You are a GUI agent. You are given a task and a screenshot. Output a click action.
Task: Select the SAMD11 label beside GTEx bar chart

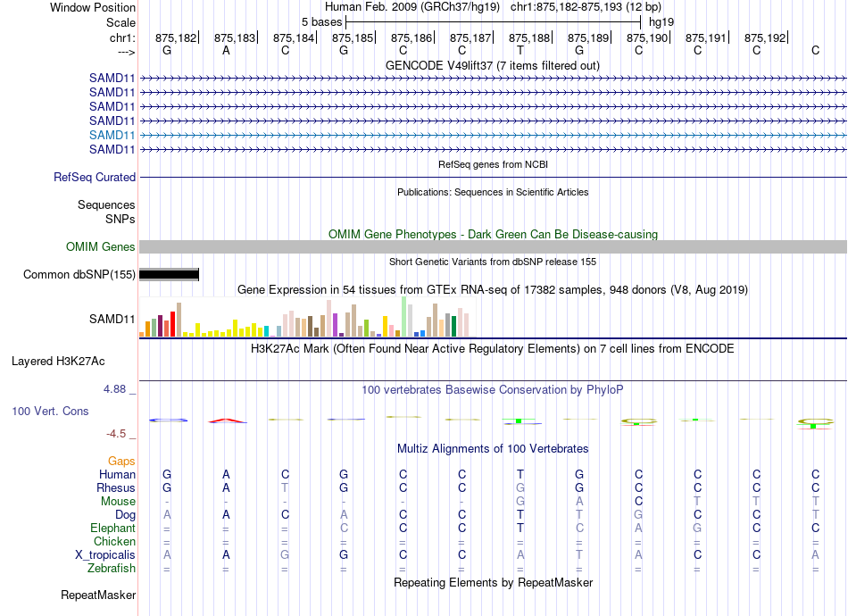(112, 319)
